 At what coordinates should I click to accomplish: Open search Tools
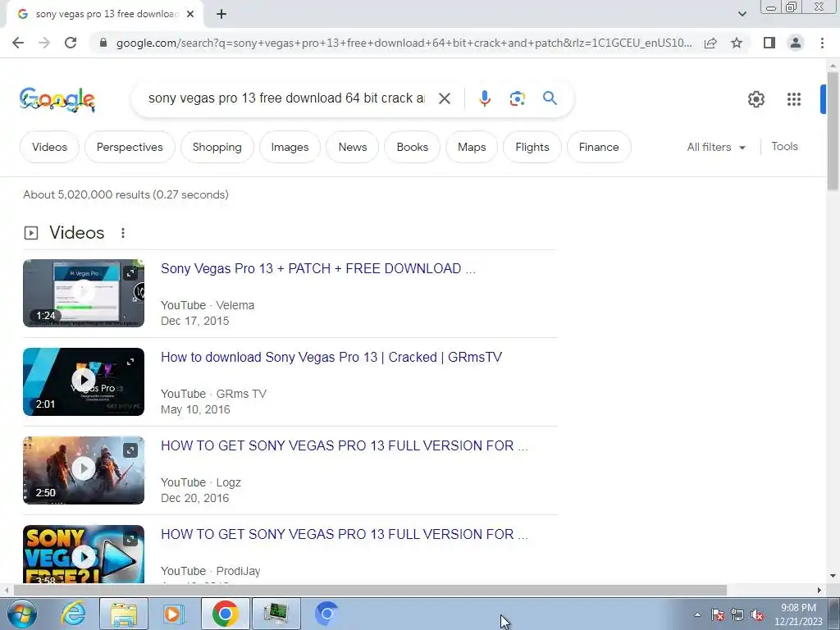click(784, 146)
